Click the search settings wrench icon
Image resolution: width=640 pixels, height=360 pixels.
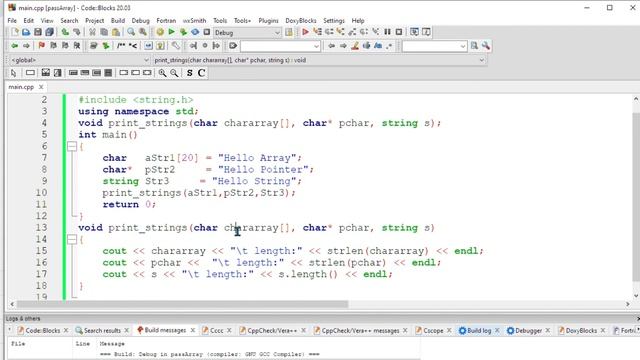tap(486, 46)
